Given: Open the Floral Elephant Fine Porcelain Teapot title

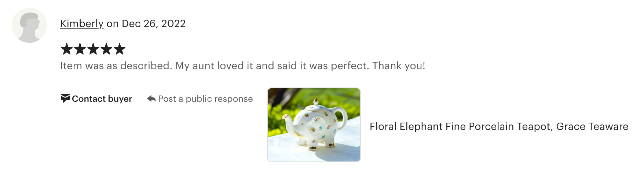Looking at the screenshot, I should (x=461, y=127).
